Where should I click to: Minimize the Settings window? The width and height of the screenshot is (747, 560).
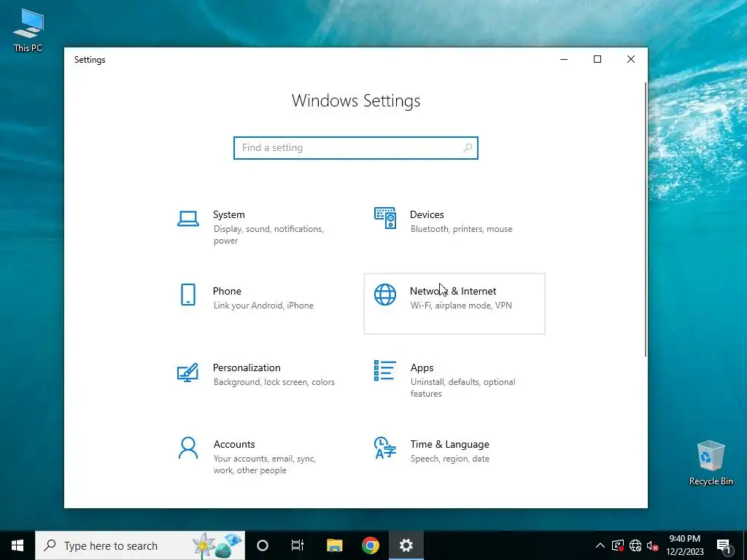(564, 59)
